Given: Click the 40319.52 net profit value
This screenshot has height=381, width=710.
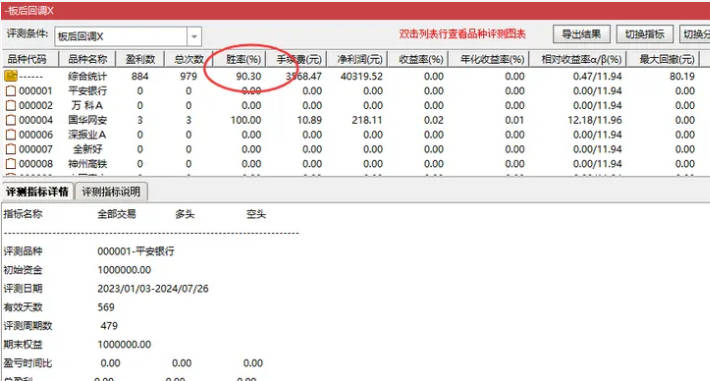Looking at the screenshot, I should [361, 76].
